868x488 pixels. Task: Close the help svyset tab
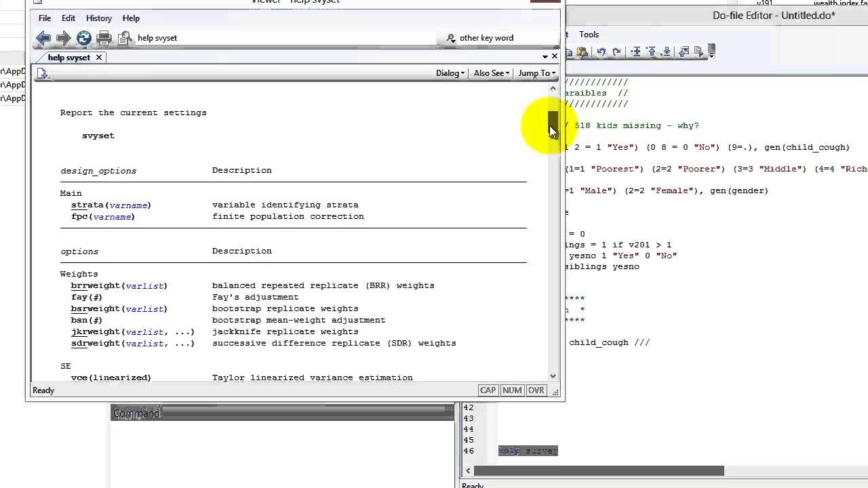pos(98,58)
